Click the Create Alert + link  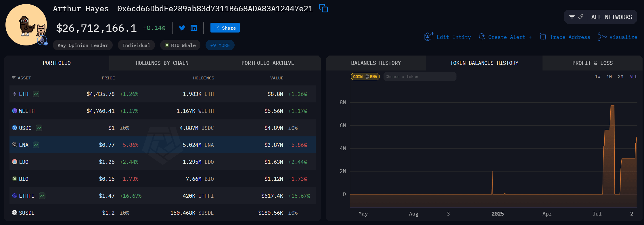(510, 37)
